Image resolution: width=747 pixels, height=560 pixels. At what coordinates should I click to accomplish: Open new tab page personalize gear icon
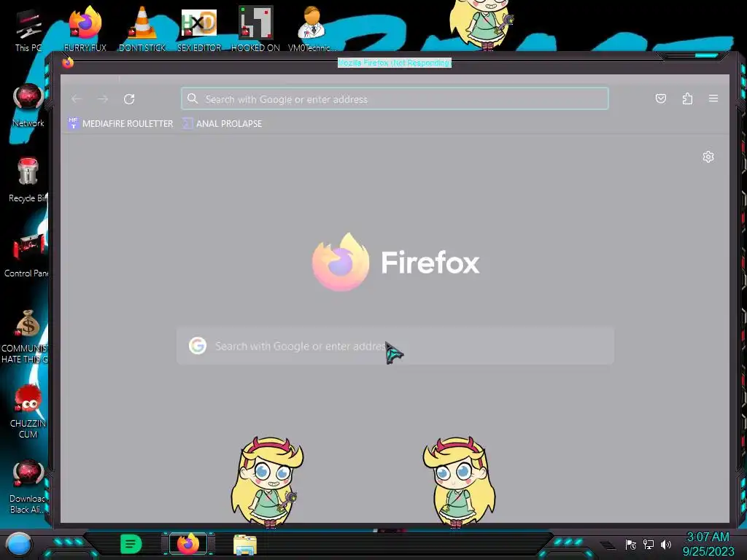click(708, 157)
